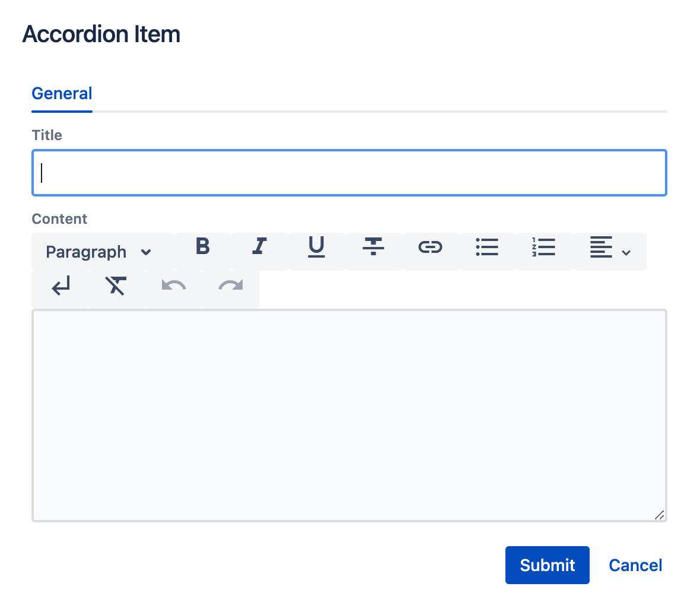The width and height of the screenshot is (700, 615).
Task: Insert a hyperlink with the link icon
Action: [x=430, y=251]
